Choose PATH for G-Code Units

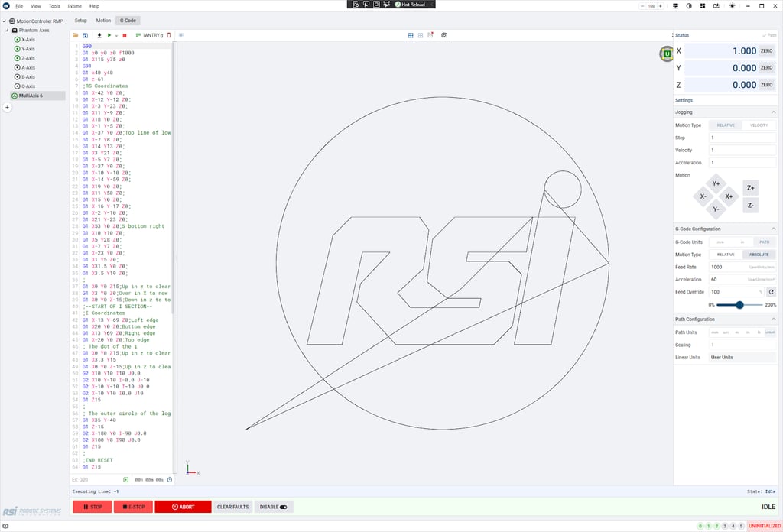tap(764, 242)
